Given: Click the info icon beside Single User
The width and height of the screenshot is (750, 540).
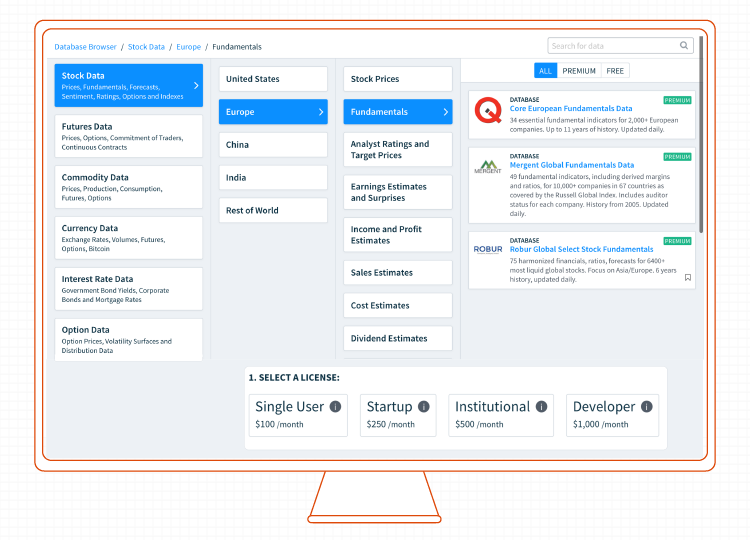Looking at the screenshot, I should (335, 407).
